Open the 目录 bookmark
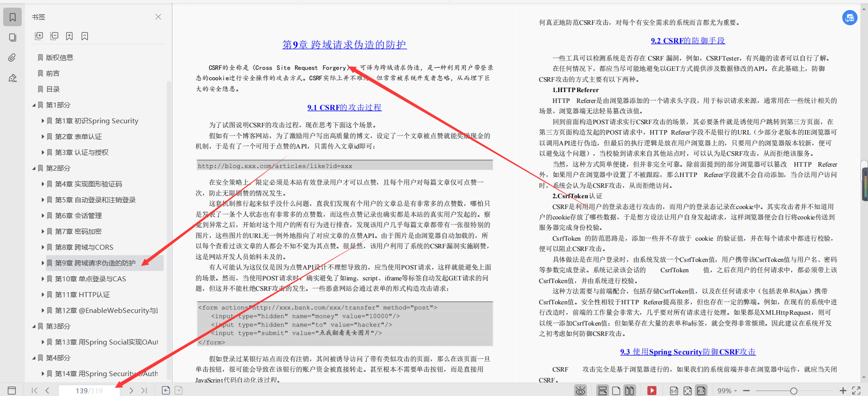 [x=53, y=89]
